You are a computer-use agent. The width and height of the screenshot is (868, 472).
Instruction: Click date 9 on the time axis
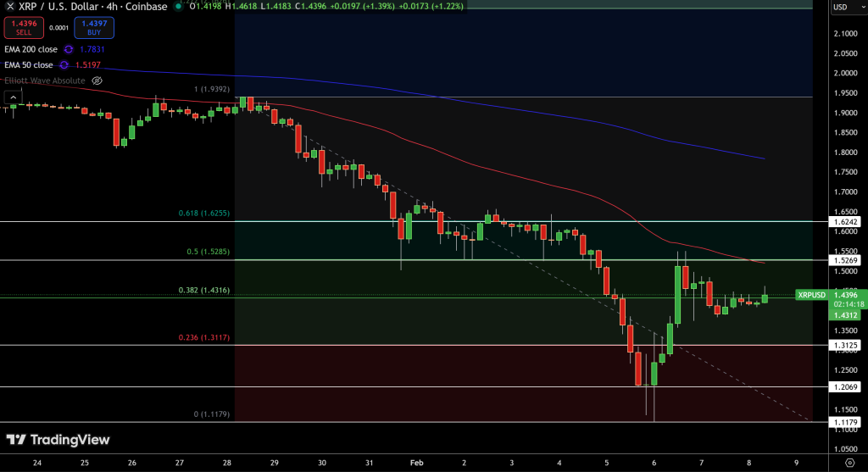tap(797, 463)
